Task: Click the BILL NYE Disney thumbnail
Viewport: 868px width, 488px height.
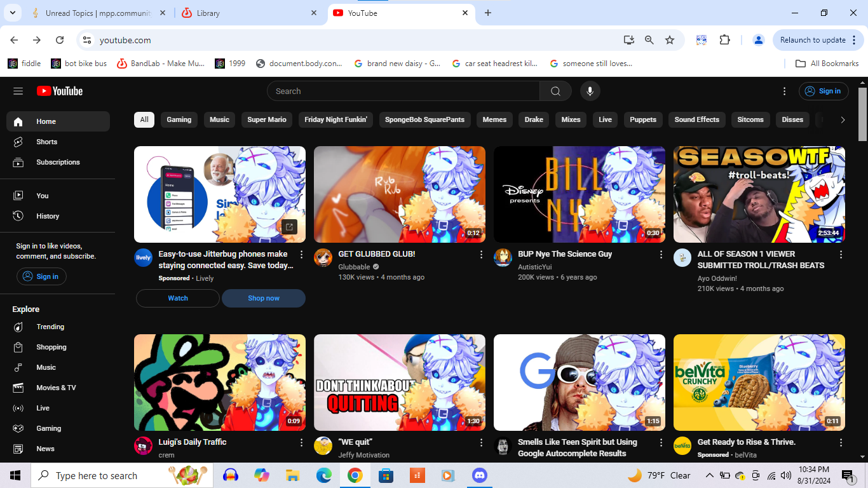Action: pyautogui.click(x=580, y=194)
